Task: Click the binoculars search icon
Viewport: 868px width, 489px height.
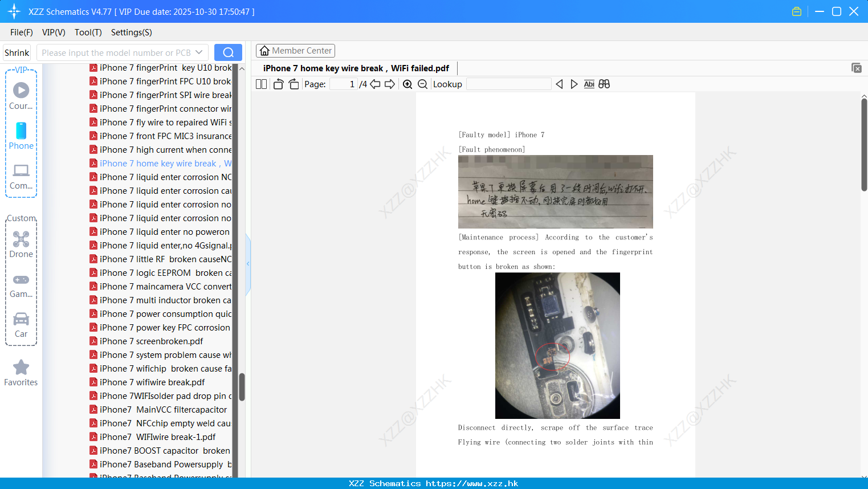Action: (604, 84)
